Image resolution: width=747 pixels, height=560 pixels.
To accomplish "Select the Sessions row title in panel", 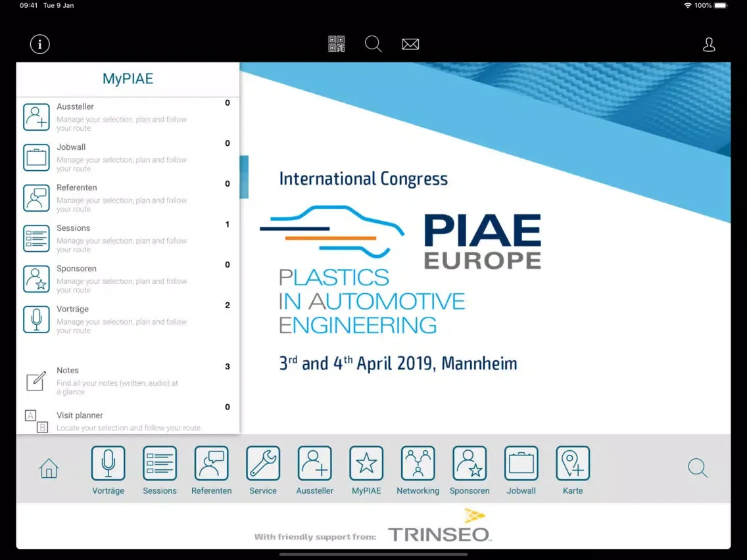I will (74, 228).
